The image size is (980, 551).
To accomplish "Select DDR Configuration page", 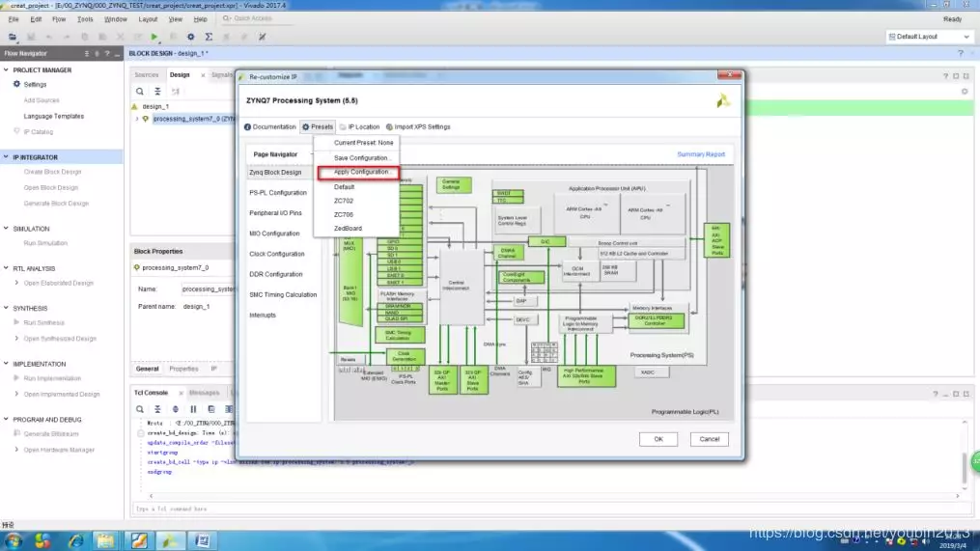I will pyautogui.click(x=275, y=274).
